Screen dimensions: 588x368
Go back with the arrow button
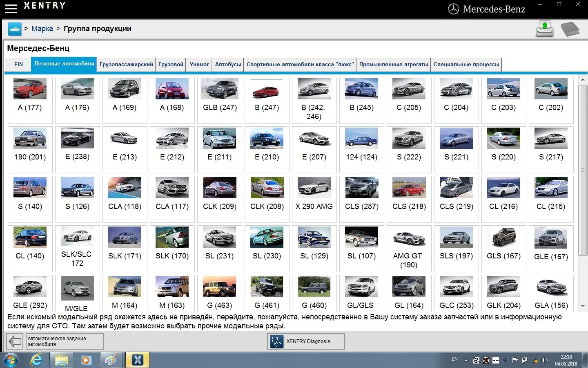(x=15, y=341)
